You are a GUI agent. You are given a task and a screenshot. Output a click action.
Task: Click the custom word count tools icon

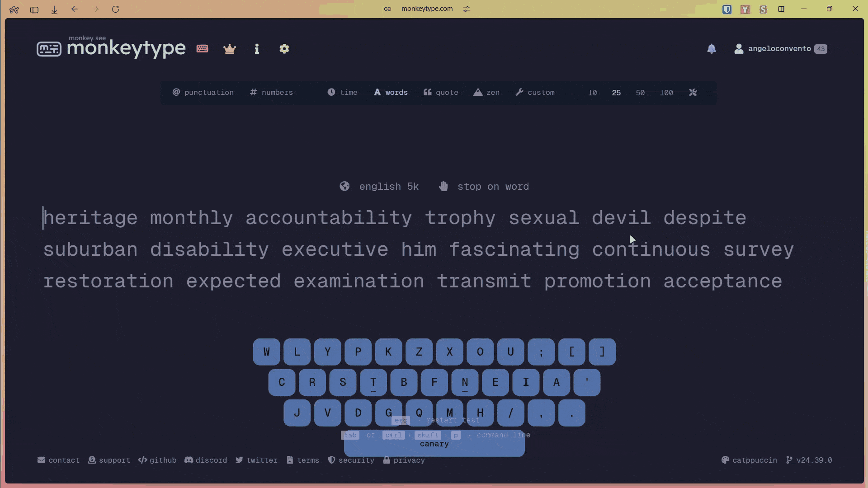click(x=693, y=93)
